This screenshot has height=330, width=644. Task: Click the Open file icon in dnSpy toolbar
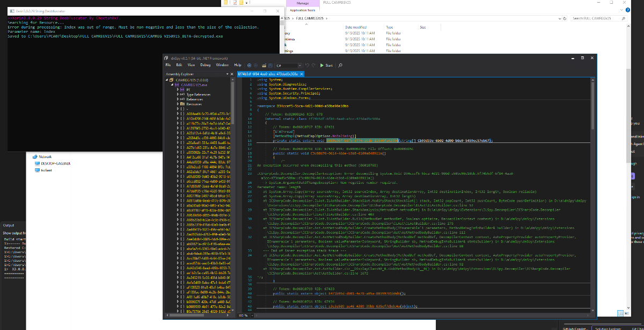[x=263, y=65]
